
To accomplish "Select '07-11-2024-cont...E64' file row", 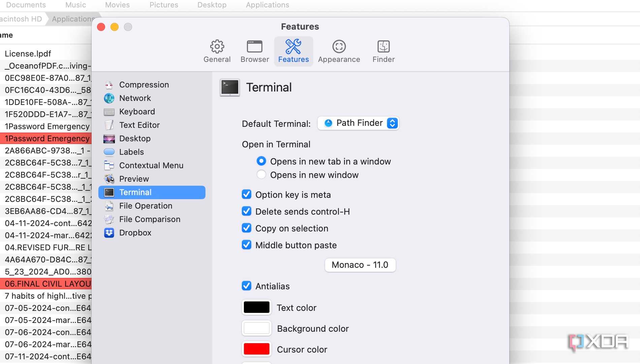I will [46, 357].
